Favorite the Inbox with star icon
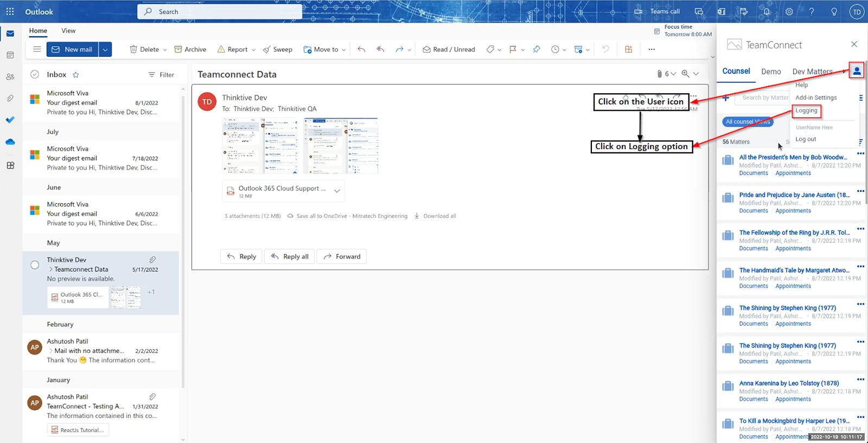Viewport: 868px width, 443px height. pyautogui.click(x=76, y=75)
